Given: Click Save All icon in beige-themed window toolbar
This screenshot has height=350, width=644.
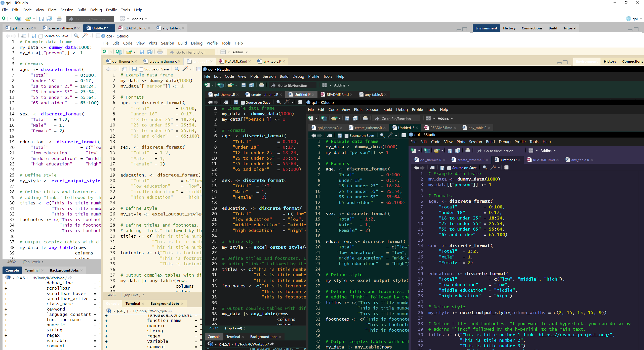Looking at the screenshot, I should click(x=150, y=52).
